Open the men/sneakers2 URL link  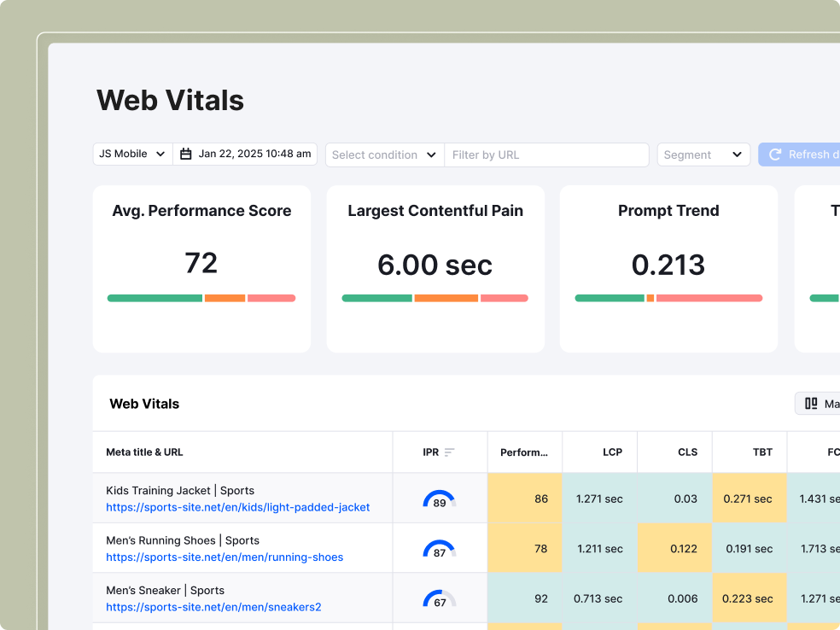click(213, 607)
